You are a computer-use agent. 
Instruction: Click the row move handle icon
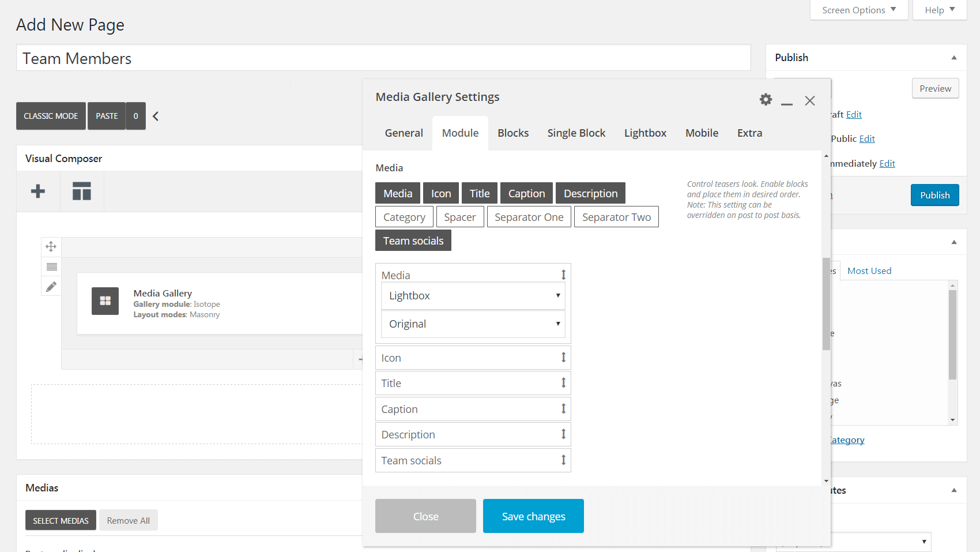click(51, 247)
